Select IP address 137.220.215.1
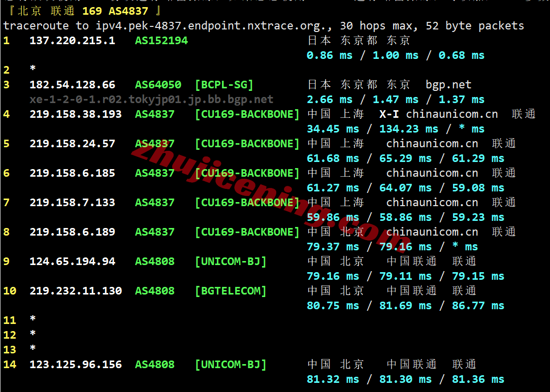The width and height of the screenshot is (550, 392). click(x=72, y=41)
